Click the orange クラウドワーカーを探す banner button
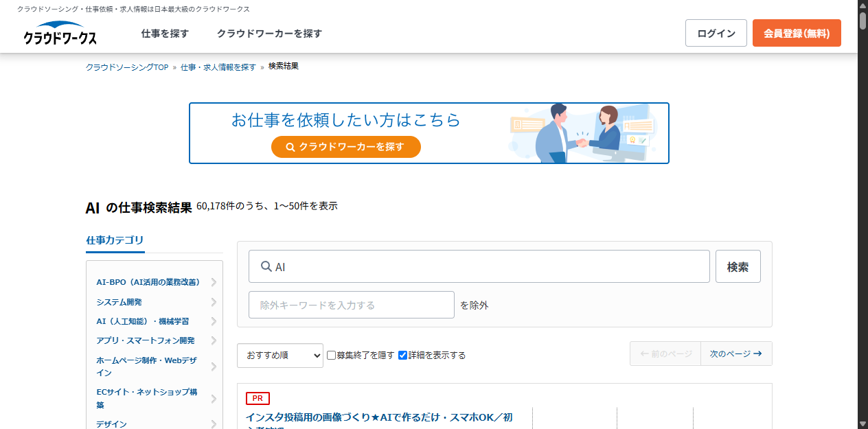868x429 pixels. click(x=346, y=147)
